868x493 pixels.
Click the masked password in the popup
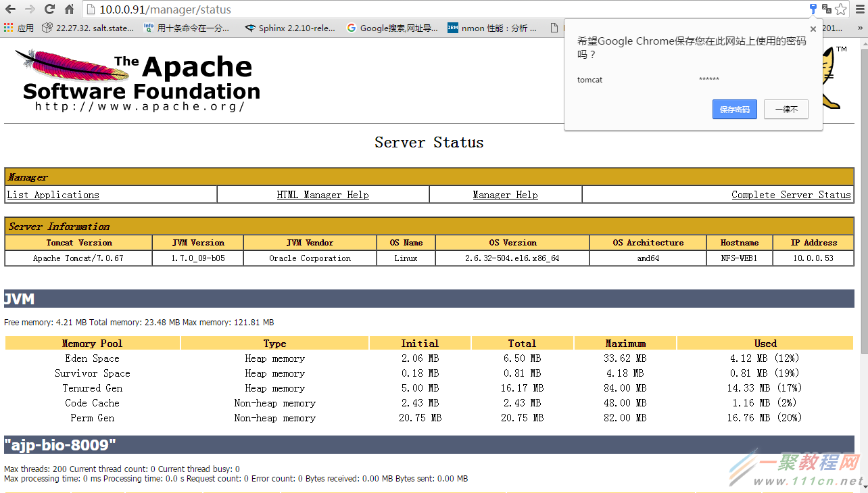pos(708,80)
